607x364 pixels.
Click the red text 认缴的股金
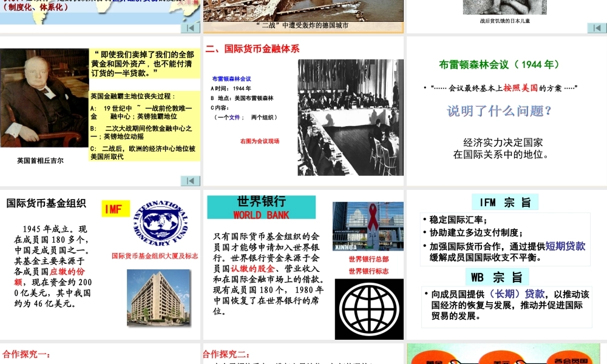click(x=253, y=269)
